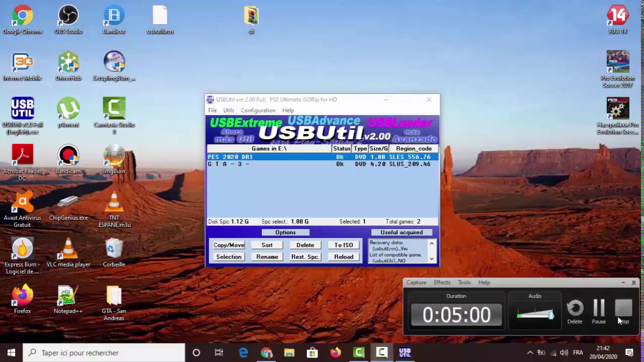Open volume control in system tray
Viewport: 644px width, 362px height.
click(x=564, y=353)
